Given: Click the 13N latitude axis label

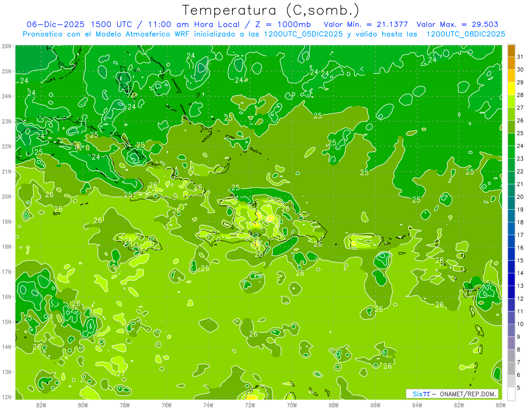Looking at the screenshot, I should click(x=6, y=372).
